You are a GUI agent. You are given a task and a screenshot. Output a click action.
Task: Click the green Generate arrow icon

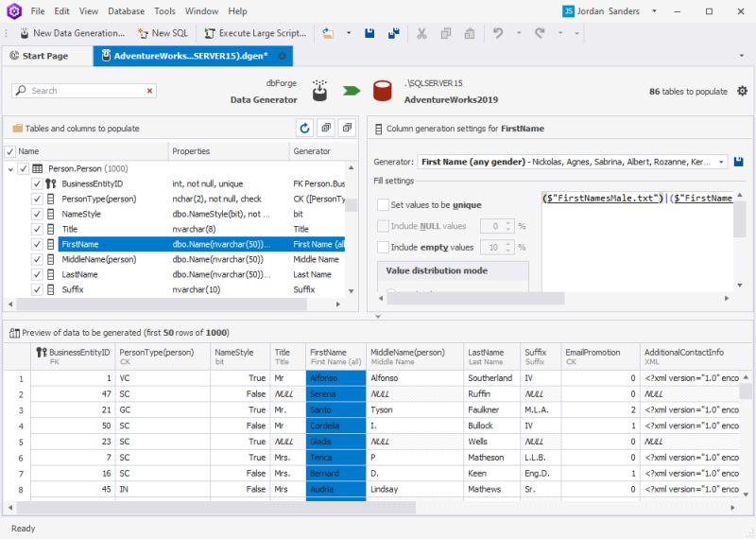(352, 91)
